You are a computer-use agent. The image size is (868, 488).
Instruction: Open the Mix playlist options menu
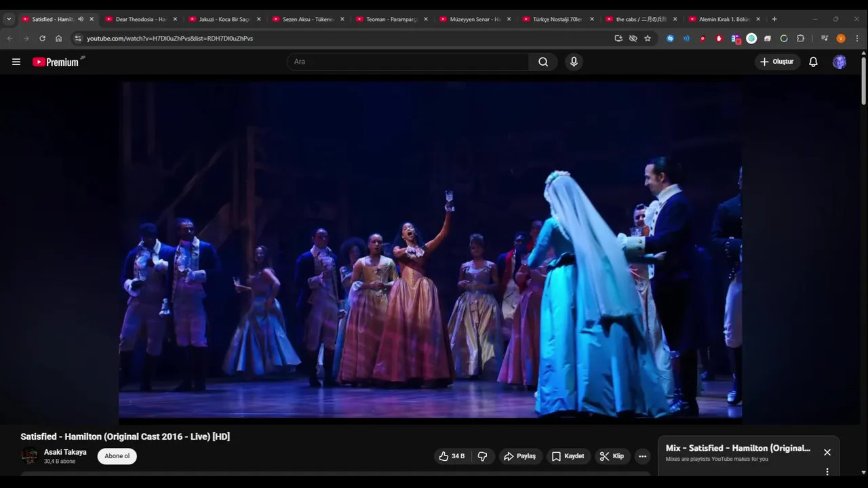click(827, 472)
